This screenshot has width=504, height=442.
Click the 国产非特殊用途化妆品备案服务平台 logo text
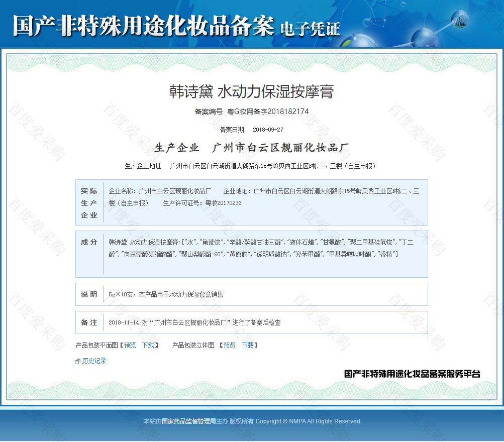[412, 374]
